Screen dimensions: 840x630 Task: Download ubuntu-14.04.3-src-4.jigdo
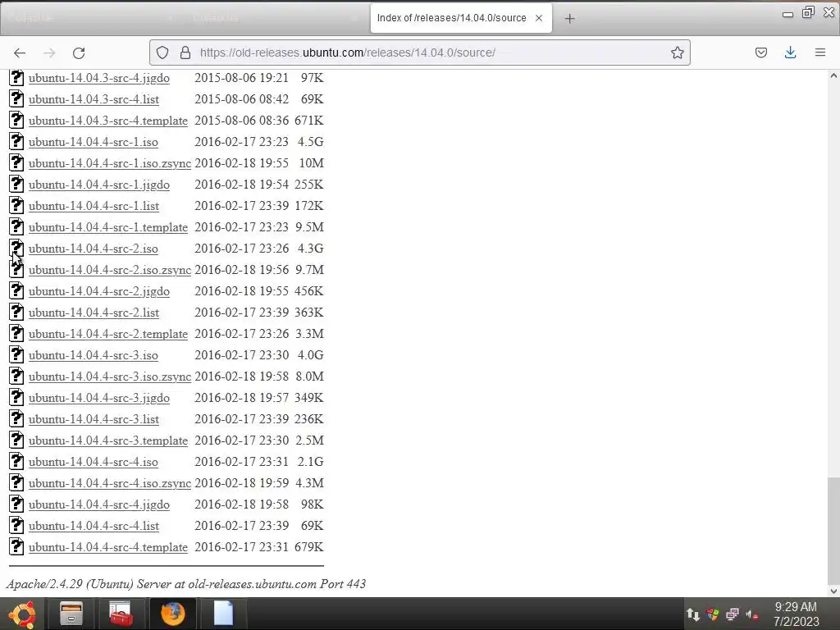tap(99, 78)
